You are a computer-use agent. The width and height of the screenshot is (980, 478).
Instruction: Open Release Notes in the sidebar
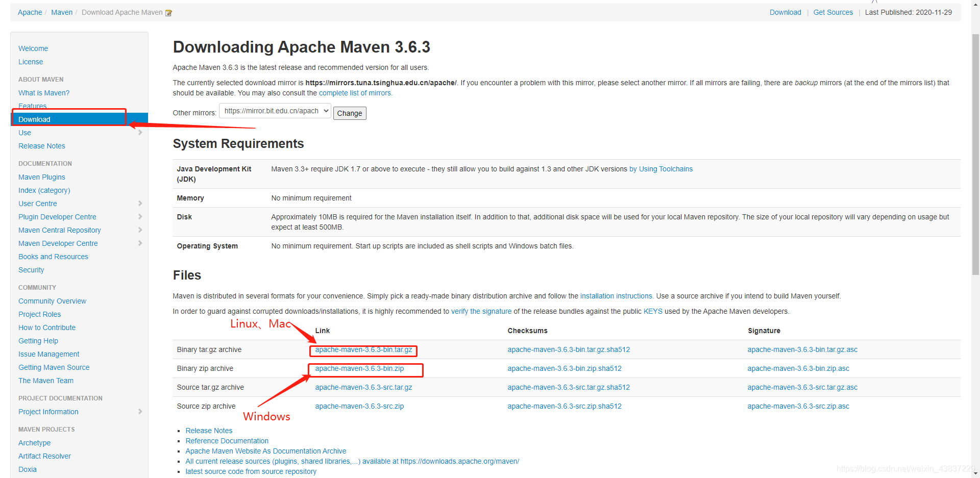coord(42,146)
